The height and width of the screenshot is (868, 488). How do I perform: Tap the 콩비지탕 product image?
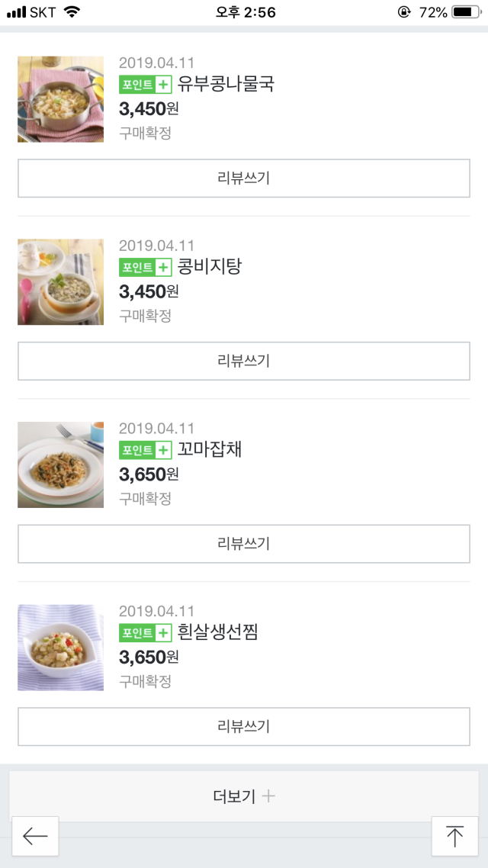point(61,282)
